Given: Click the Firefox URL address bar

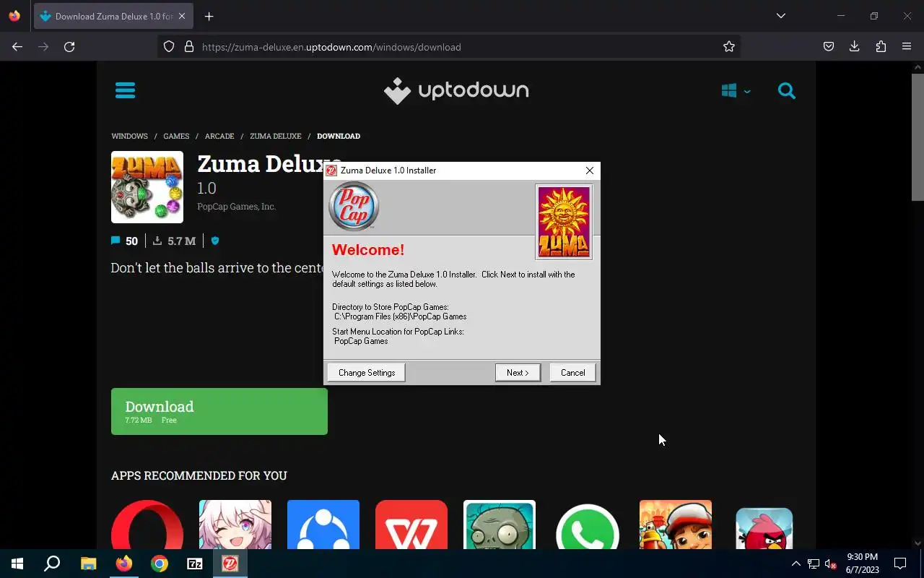Looking at the screenshot, I should [448, 47].
